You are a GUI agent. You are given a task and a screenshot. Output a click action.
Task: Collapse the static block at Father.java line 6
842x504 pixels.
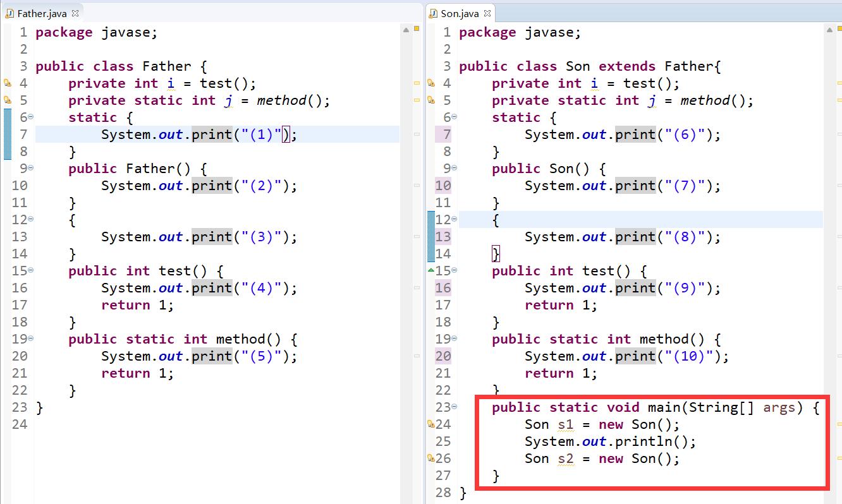click(31, 117)
